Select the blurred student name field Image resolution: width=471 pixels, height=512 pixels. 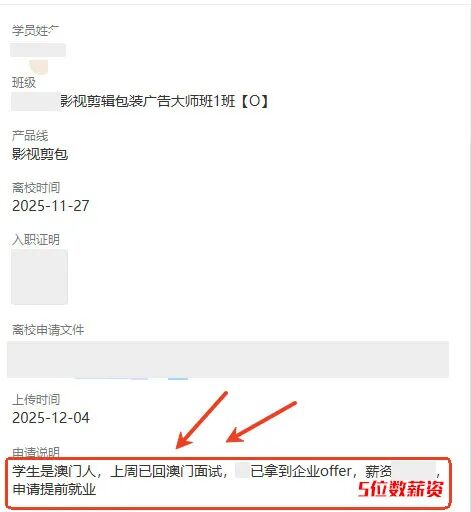coord(38,50)
